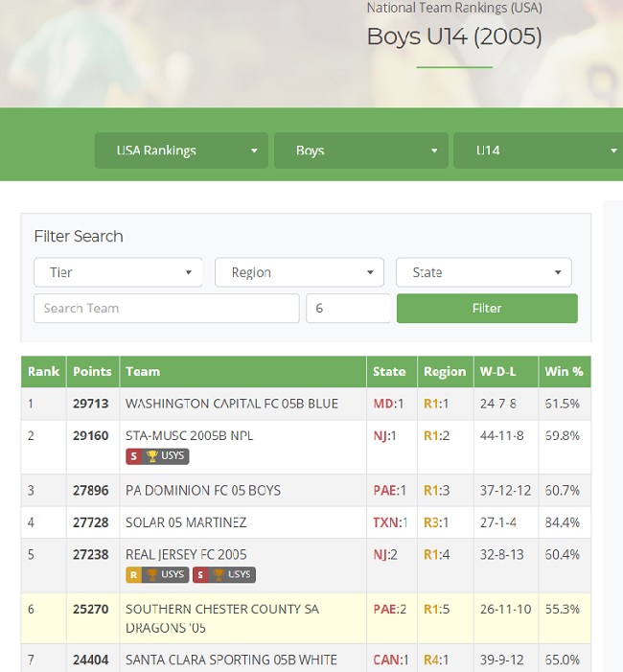
Task: Open SANTA CLARA SPORTING 05B WHITE team
Action: 231,660
